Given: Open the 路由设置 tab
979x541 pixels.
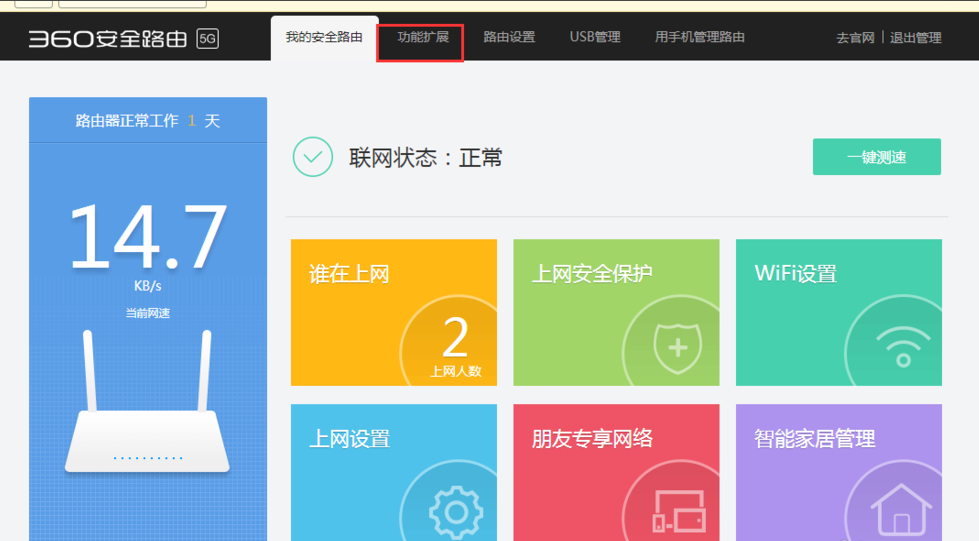Looking at the screenshot, I should tap(509, 37).
